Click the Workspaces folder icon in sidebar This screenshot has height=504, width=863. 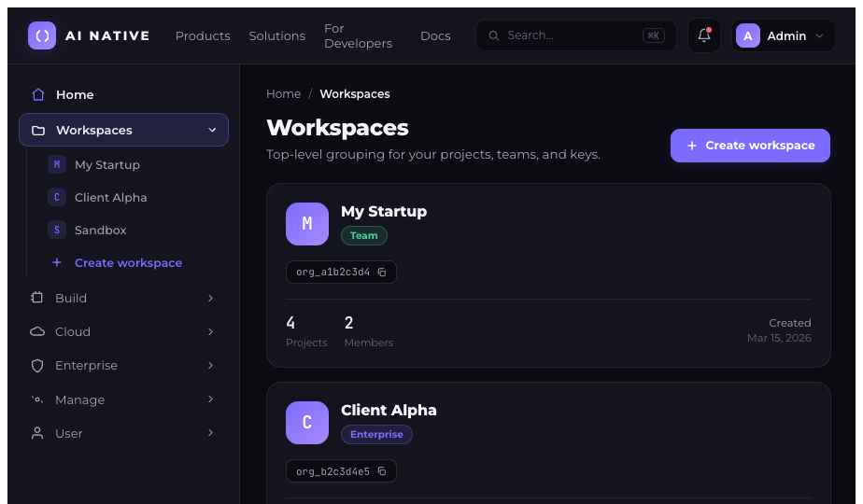click(x=38, y=131)
